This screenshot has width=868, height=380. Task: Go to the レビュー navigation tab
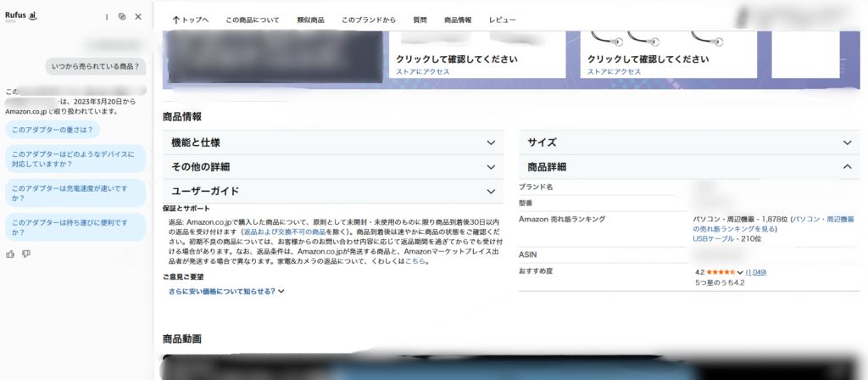(x=502, y=20)
